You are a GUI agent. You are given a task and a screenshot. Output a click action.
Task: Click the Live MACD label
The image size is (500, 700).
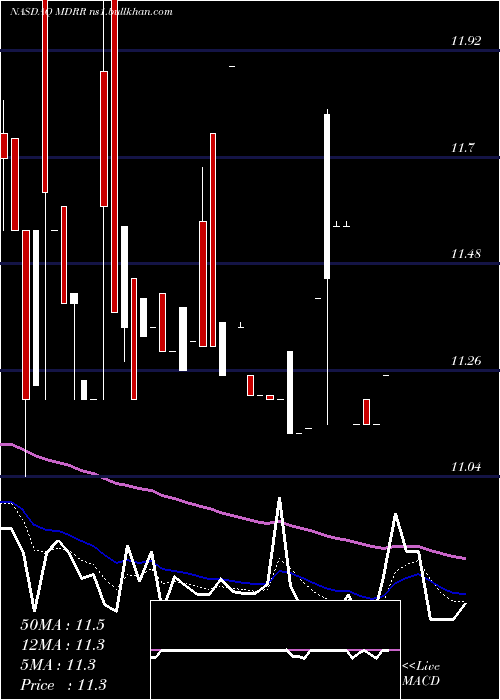[421, 674]
